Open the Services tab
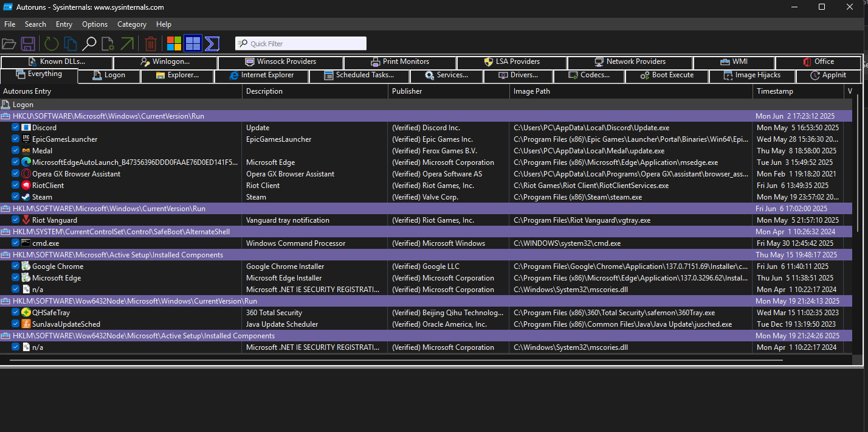The image size is (868, 432). click(x=447, y=75)
